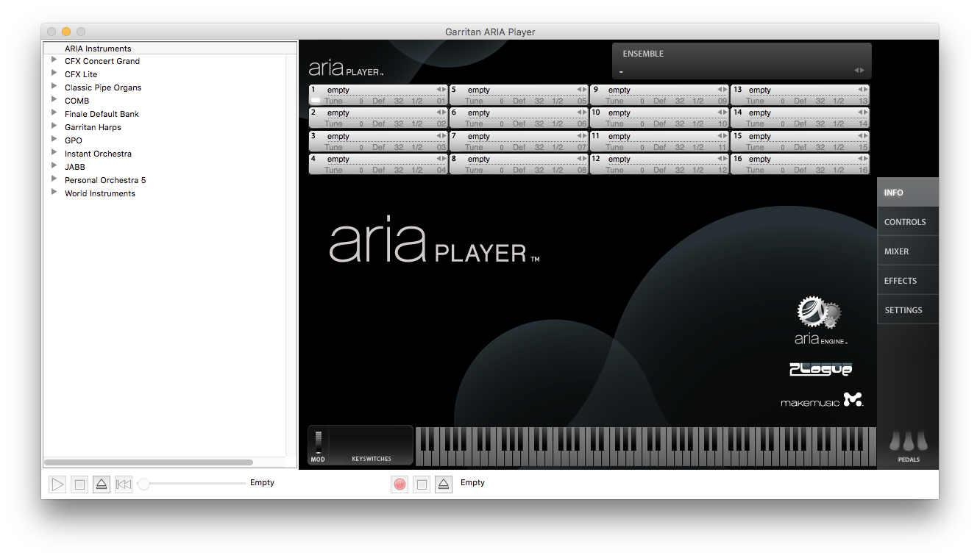Click the next instrument arrow in slot 5
The height and width of the screenshot is (558, 980).
[584, 90]
